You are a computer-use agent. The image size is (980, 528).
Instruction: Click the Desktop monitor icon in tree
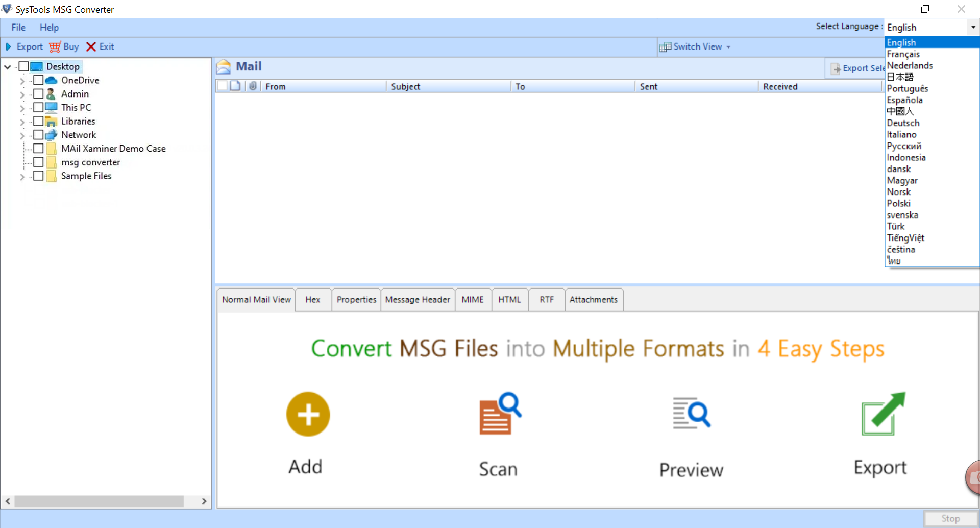coord(36,67)
